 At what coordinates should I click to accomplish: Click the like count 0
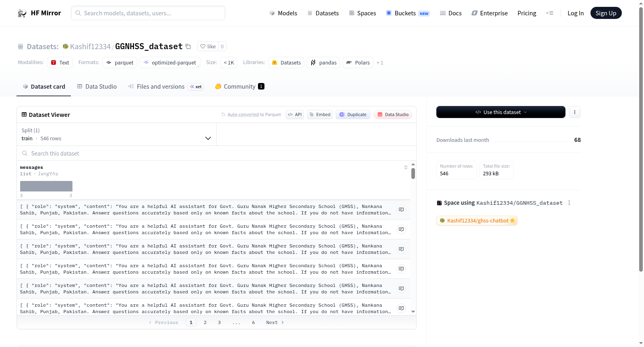222,46
